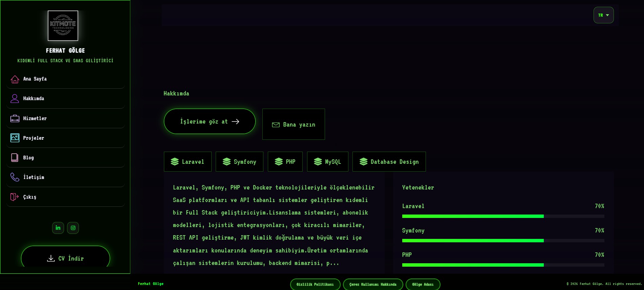The height and width of the screenshot is (290, 644).
Task: Click the Kitmote logo image
Action: pyautogui.click(x=63, y=26)
